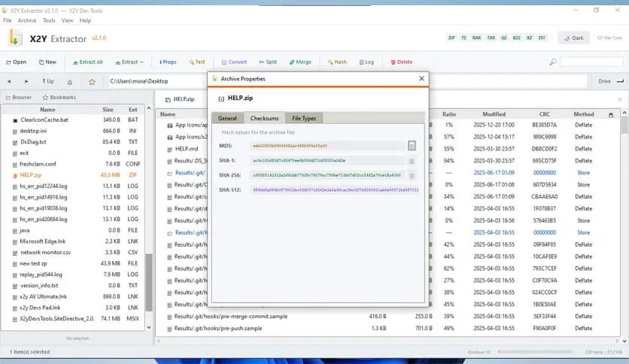
Task: Copy the SHA-1 hash value
Action: tap(412, 161)
